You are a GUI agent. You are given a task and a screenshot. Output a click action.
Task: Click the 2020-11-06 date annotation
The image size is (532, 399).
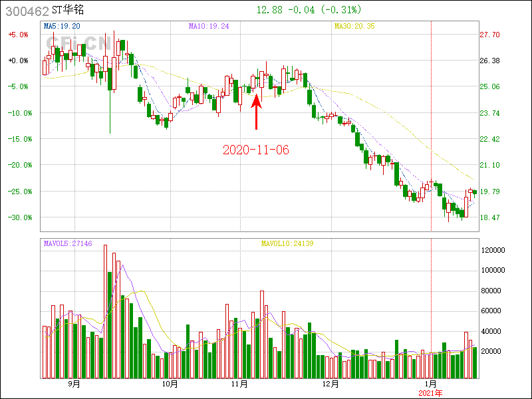pos(256,150)
